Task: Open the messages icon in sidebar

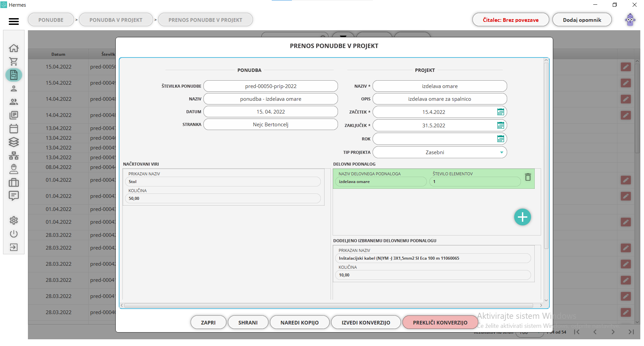Action: 14,196
